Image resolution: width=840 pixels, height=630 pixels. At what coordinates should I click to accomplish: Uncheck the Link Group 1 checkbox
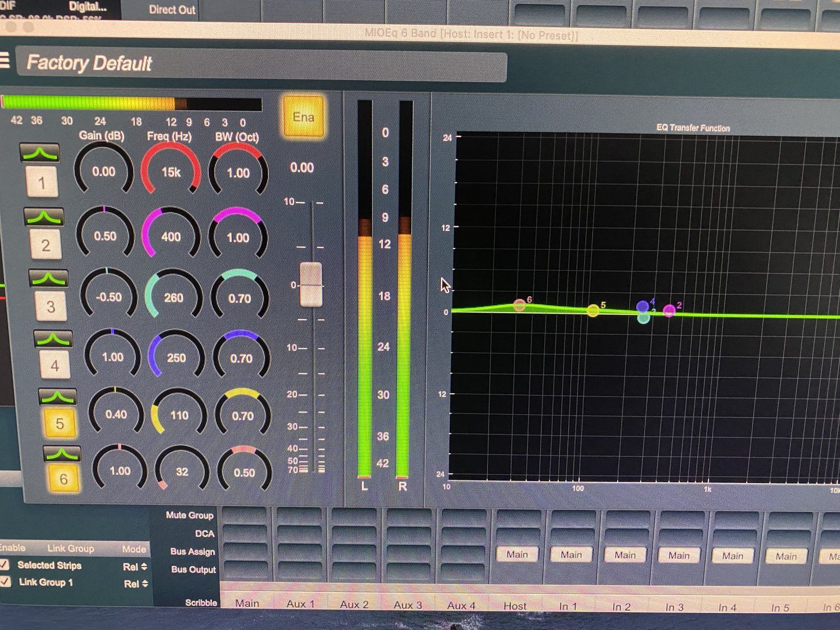tap(5, 581)
